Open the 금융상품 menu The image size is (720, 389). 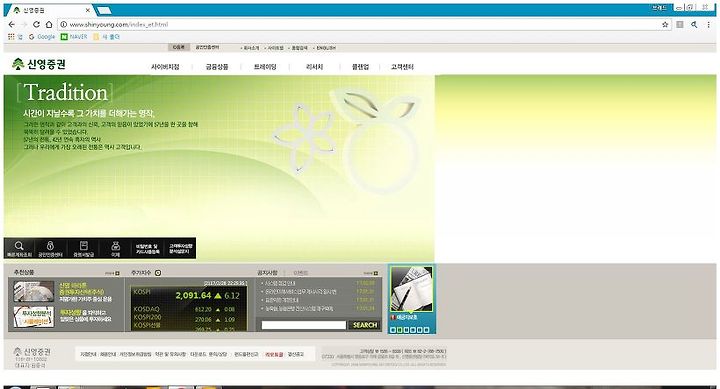coord(217,67)
